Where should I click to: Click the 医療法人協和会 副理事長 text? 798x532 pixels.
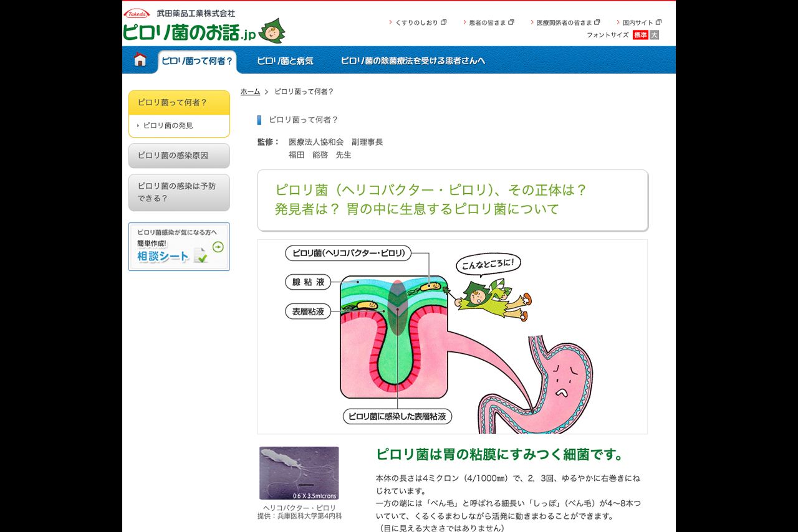335,142
